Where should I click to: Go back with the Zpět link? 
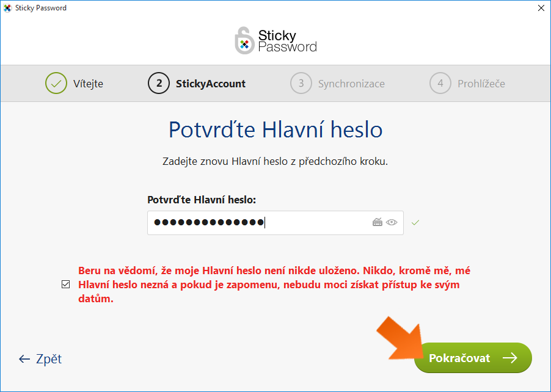point(40,358)
